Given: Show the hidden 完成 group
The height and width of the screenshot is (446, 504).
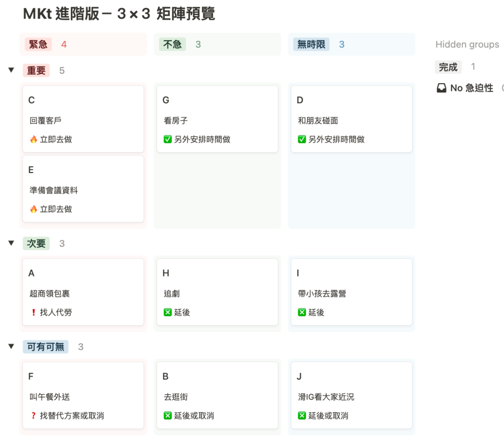Looking at the screenshot, I should pos(448,67).
